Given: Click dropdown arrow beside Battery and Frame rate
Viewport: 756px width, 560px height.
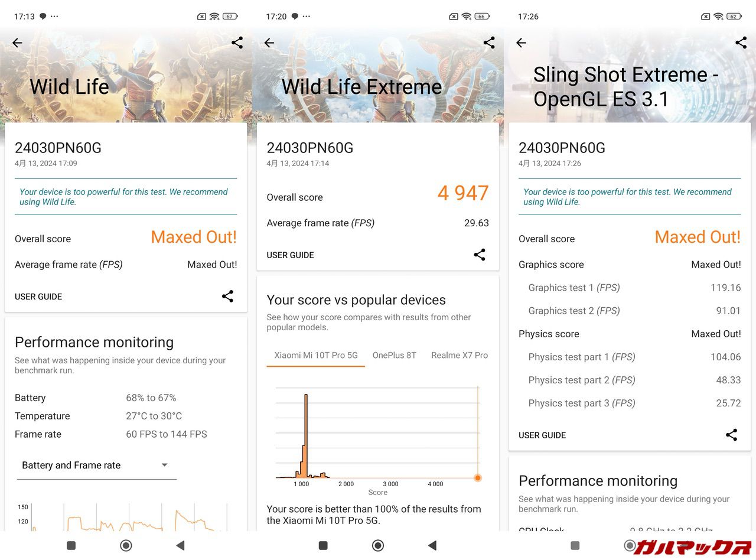Looking at the screenshot, I should pos(165,465).
